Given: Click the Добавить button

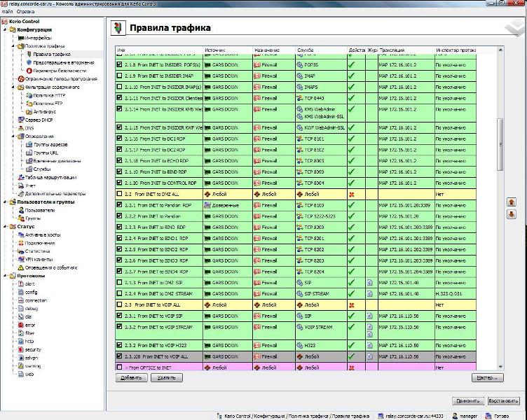Looking at the screenshot, I should 132,378.
